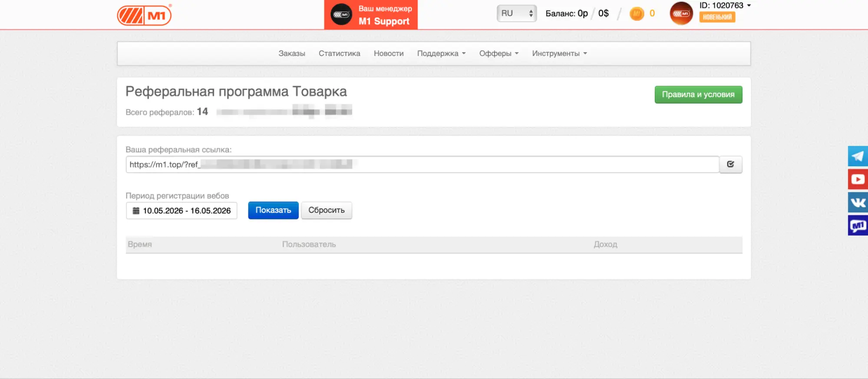Click the НОВЕНЬКИЙ status badge

pyautogui.click(x=717, y=17)
